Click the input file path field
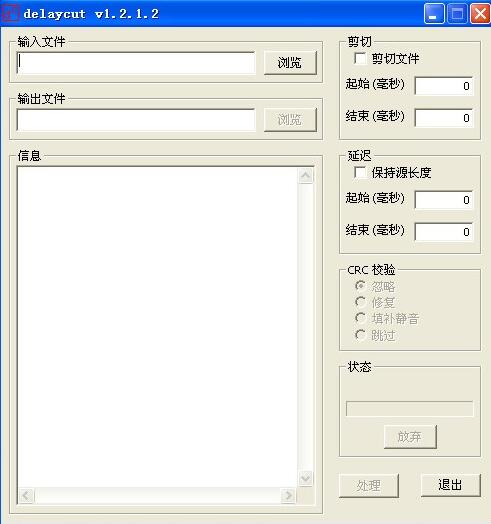This screenshot has width=491, height=524. 136,62
